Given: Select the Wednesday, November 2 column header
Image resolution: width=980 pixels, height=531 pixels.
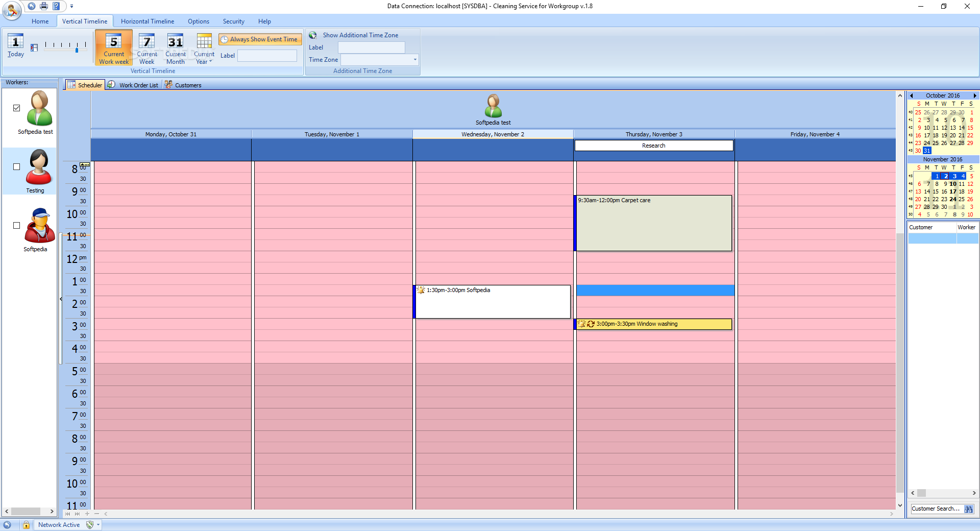Looking at the screenshot, I should pyautogui.click(x=493, y=134).
